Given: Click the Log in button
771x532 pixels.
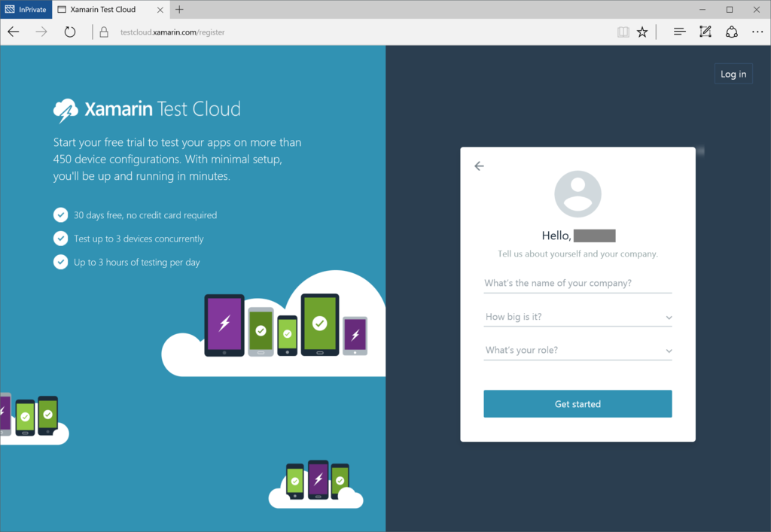Looking at the screenshot, I should (733, 74).
